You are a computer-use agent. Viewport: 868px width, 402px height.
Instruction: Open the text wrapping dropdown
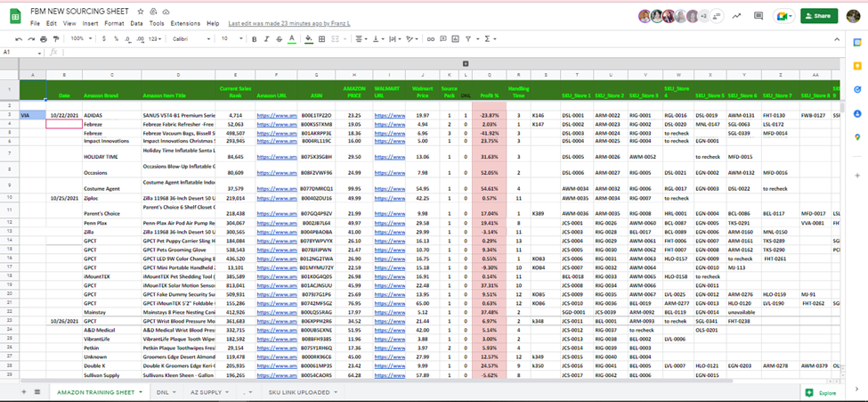pos(394,39)
